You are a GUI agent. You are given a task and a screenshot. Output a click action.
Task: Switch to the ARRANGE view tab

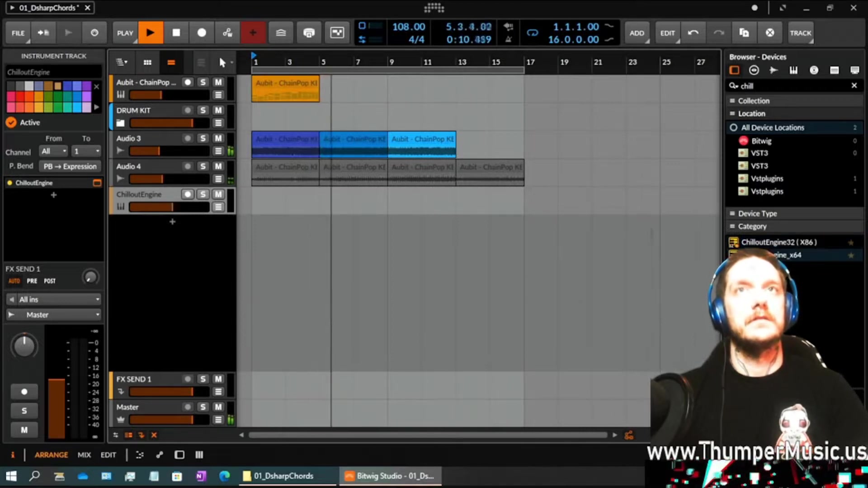51,455
